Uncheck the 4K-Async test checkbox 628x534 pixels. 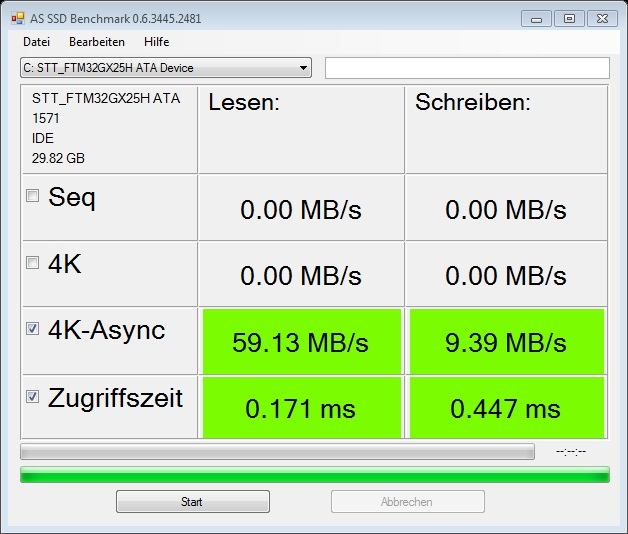click(x=32, y=328)
